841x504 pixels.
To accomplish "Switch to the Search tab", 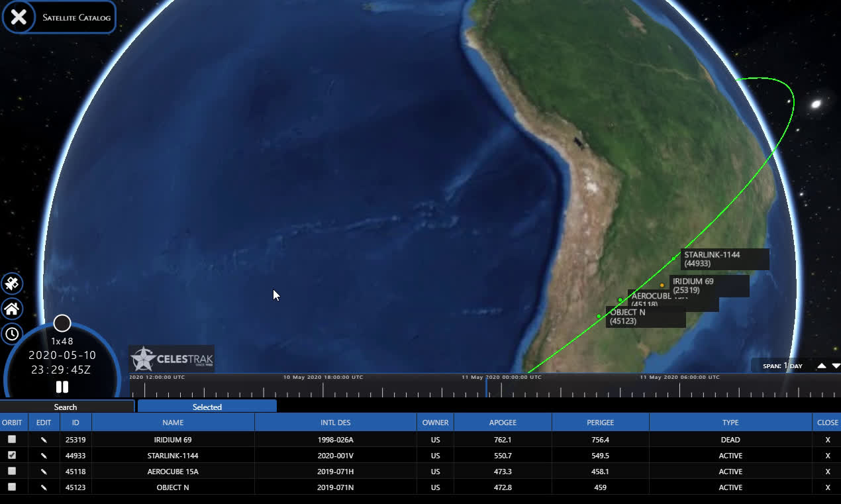I will (x=66, y=407).
